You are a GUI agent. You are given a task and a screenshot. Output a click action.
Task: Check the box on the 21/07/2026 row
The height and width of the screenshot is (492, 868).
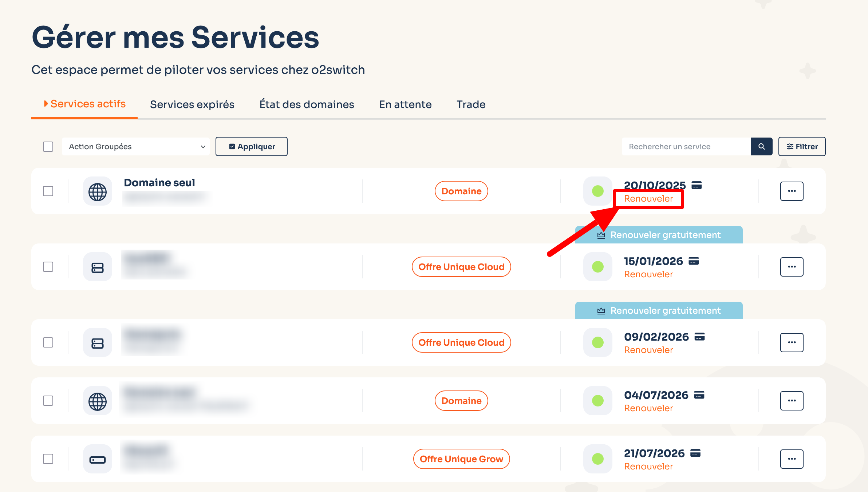48,459
